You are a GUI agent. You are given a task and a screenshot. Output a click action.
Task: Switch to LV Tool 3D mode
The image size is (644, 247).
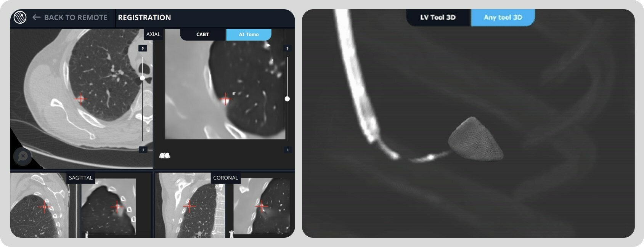[x=438, y=18]
